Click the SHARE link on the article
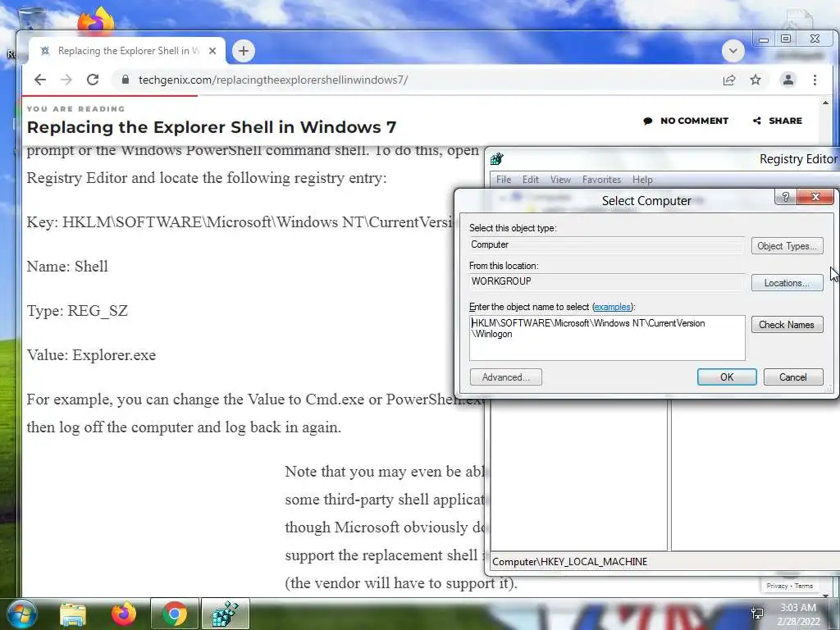The width and height of the screenshot is (840, 630). 778,121
